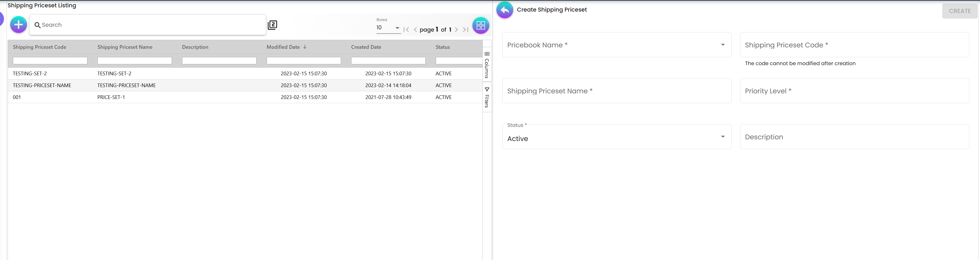Focus the Shipping Priceset Code input
The image size is (980, 260).
[854, 45]
